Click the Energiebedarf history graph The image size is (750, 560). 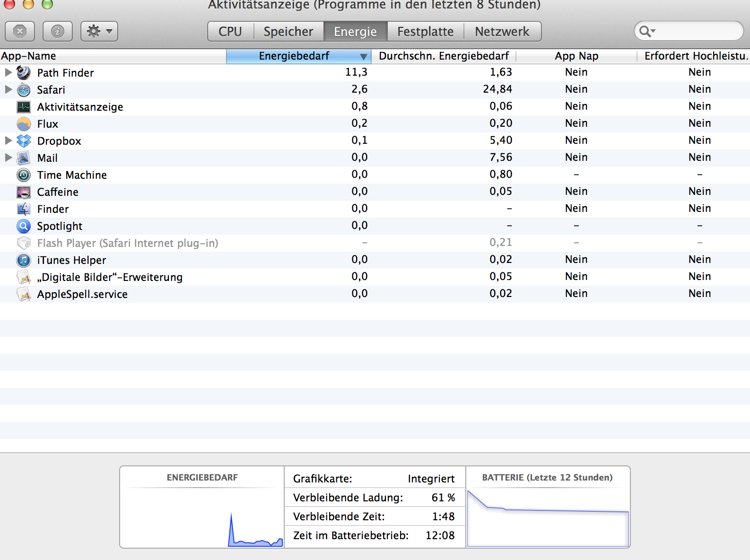(x=202, y=517)
